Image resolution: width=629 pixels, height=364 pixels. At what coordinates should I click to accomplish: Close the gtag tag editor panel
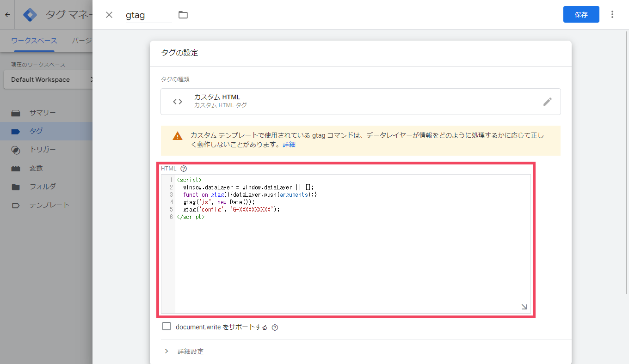(109, 15)
